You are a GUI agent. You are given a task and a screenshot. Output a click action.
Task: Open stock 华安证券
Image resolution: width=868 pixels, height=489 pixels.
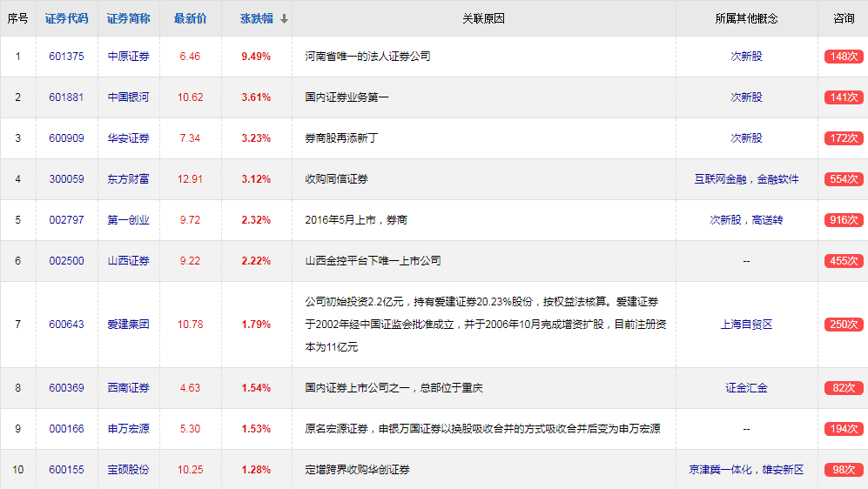129,138
